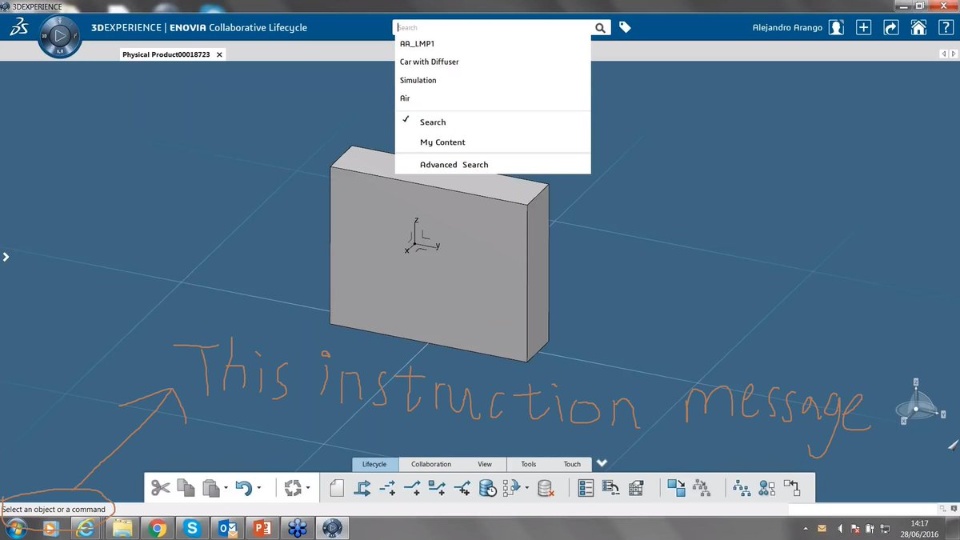Expand the left side panel arrow
960x540 pixels.
tap(6, 257)
